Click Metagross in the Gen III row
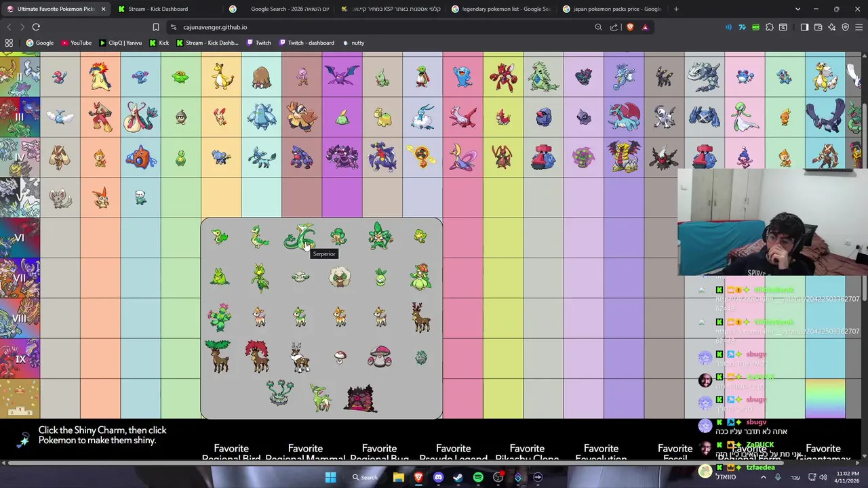This screenshot has height=488, width=868. coord(705,116)
